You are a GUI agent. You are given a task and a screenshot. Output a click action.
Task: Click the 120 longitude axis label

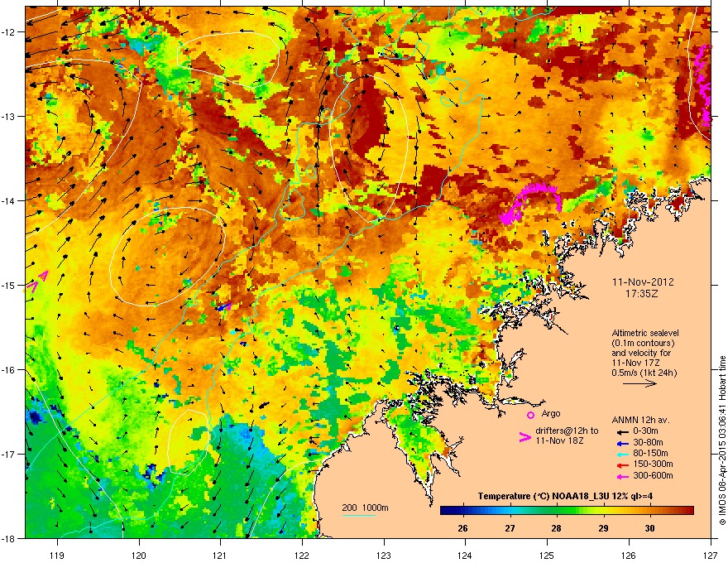(139, 555)
